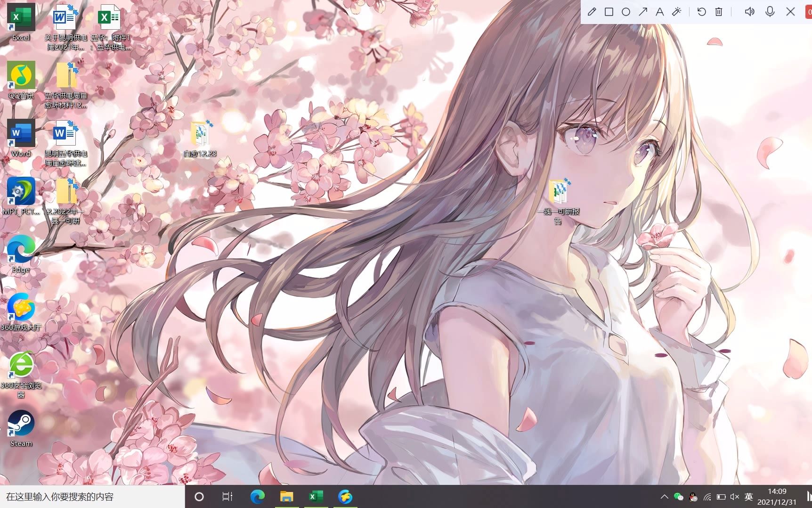Delete all annotations with trash icon
The height and width of the screenshot is (508, 812).
[719, 12]
